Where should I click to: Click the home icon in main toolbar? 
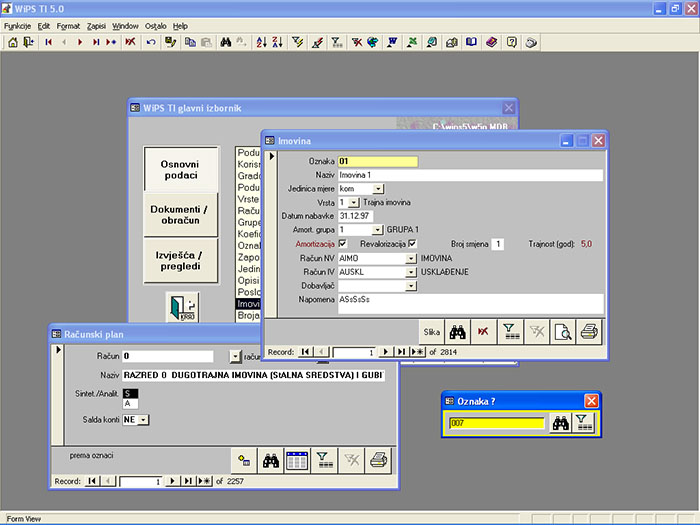[13, 42]
